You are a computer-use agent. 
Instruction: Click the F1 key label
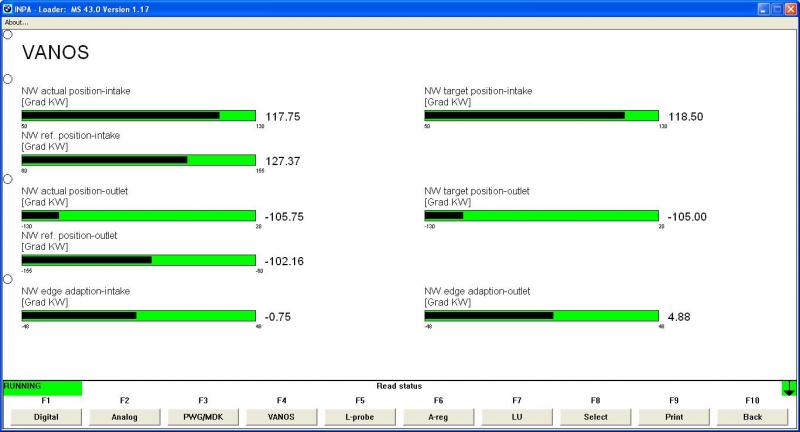(x=46, y=400)
